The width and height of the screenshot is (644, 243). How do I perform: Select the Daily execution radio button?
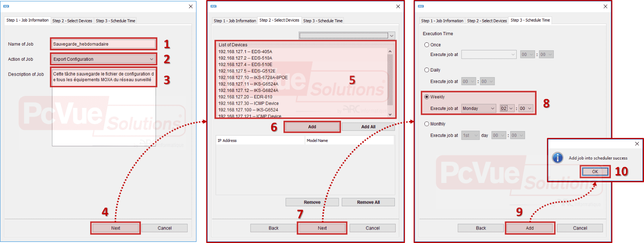[426, 70]
